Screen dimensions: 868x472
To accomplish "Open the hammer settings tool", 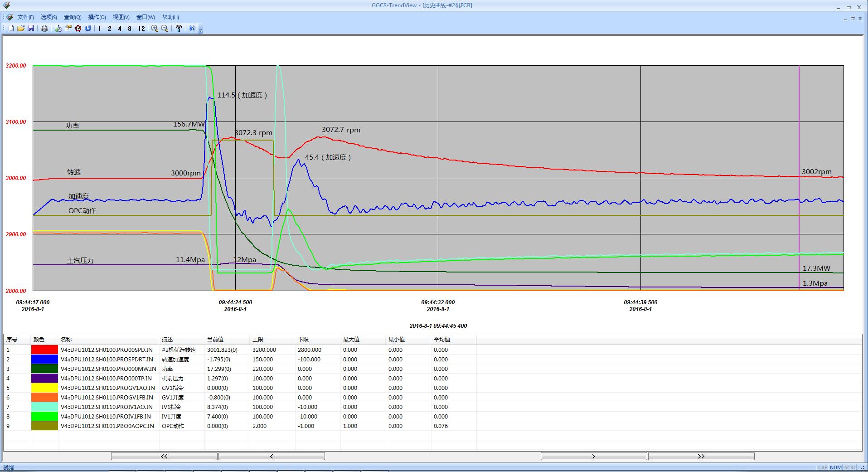I will coord(179,29).
